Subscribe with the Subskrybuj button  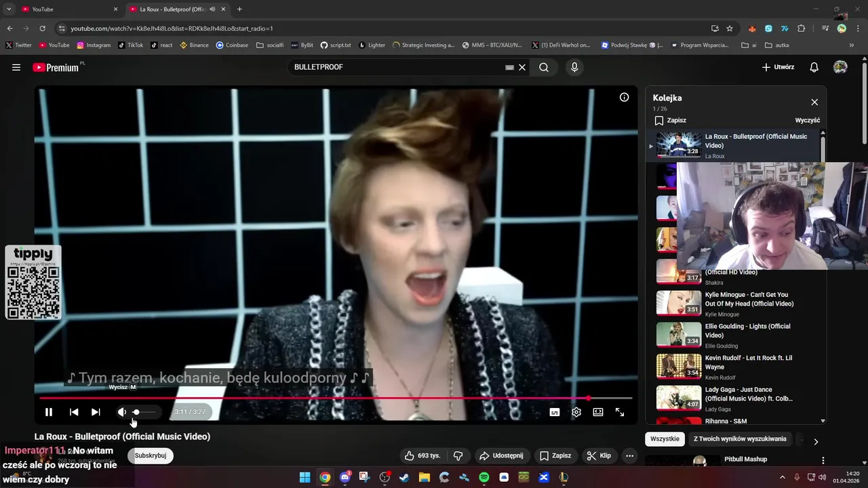(151, 455)
